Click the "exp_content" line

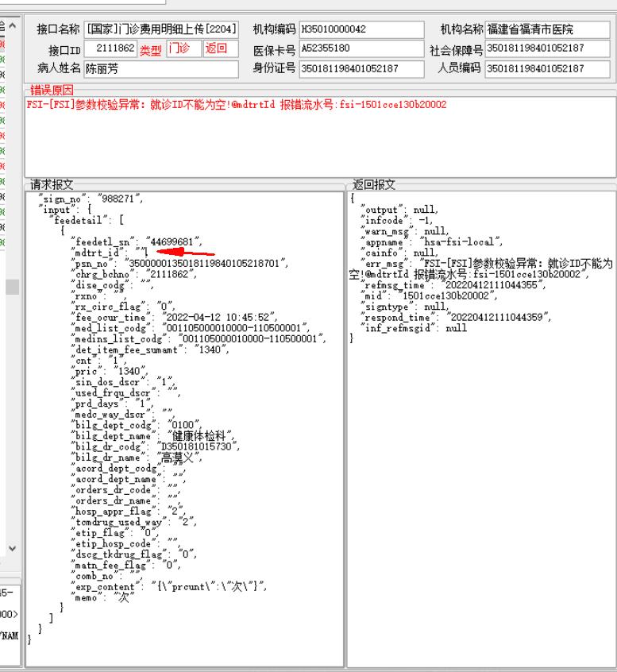169,587
